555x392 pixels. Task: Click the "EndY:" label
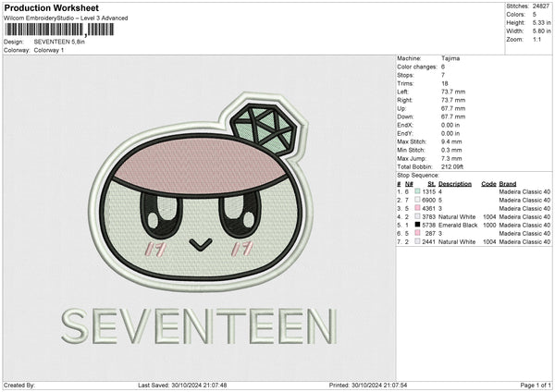405,133
